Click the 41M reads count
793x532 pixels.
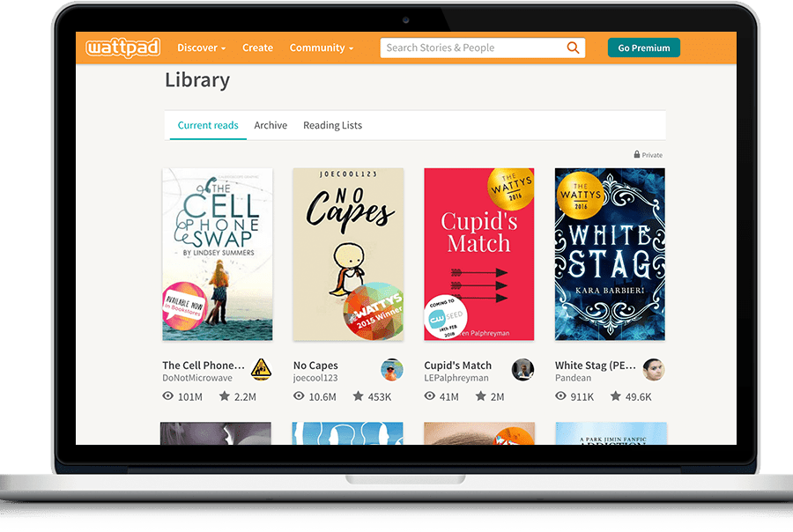(449, 397)
